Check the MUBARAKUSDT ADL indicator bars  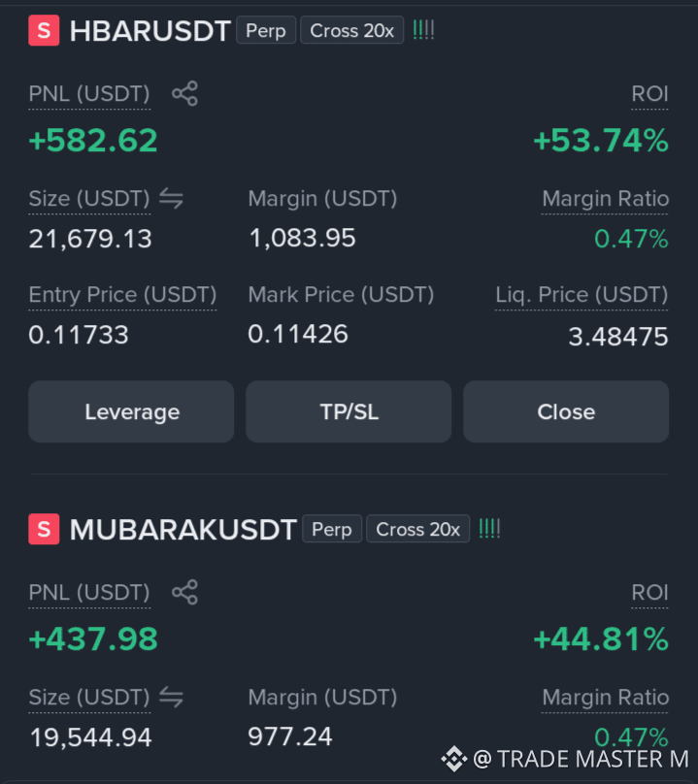point(489,529)
